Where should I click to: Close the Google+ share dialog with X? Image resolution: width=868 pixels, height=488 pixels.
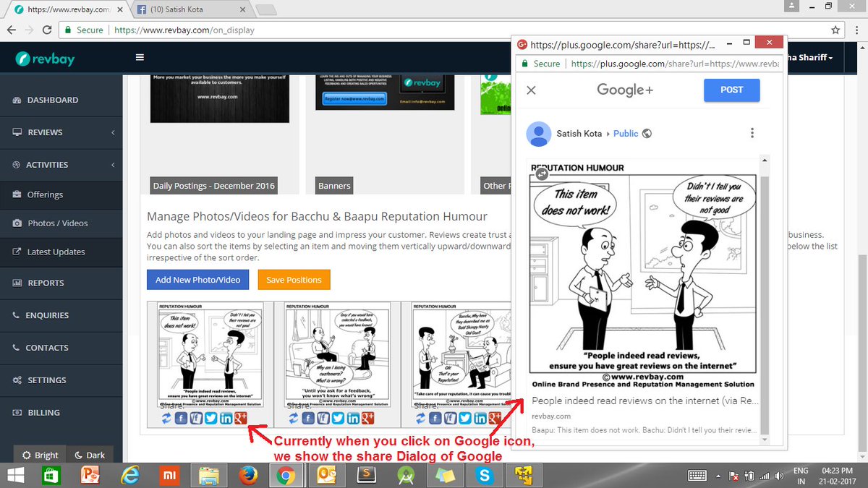pyautogui.click(x=531, y=90)
